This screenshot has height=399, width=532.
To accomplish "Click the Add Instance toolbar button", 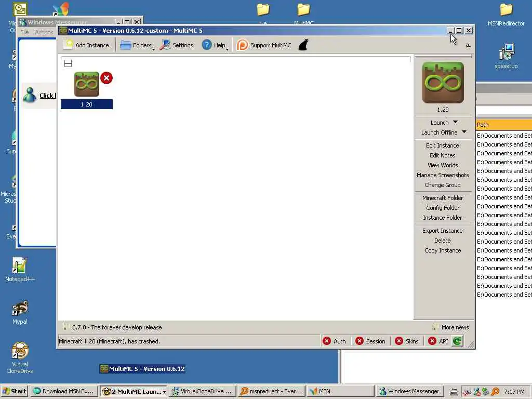I will (x=87, y=45).
